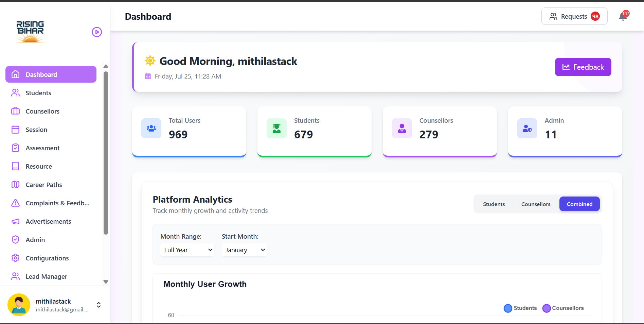This screenshot has width=644, height=324.
Task: Select Dashboard in the sidebar
Action: point(51,74)
